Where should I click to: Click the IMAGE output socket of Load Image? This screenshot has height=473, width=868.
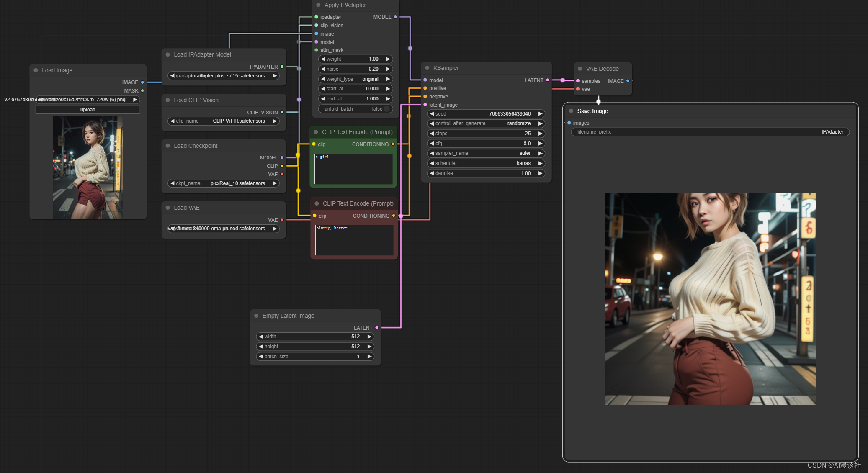[142, 82]
